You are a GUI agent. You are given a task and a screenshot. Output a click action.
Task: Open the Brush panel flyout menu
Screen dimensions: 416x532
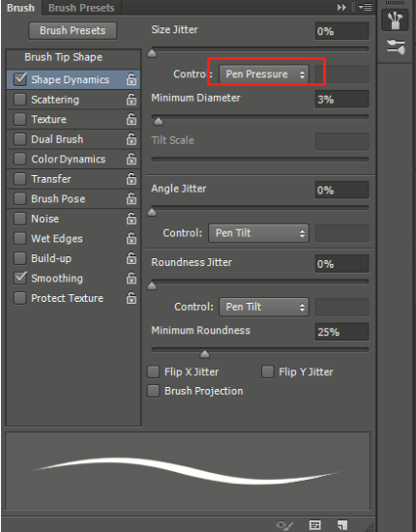(x=366, y=7)
